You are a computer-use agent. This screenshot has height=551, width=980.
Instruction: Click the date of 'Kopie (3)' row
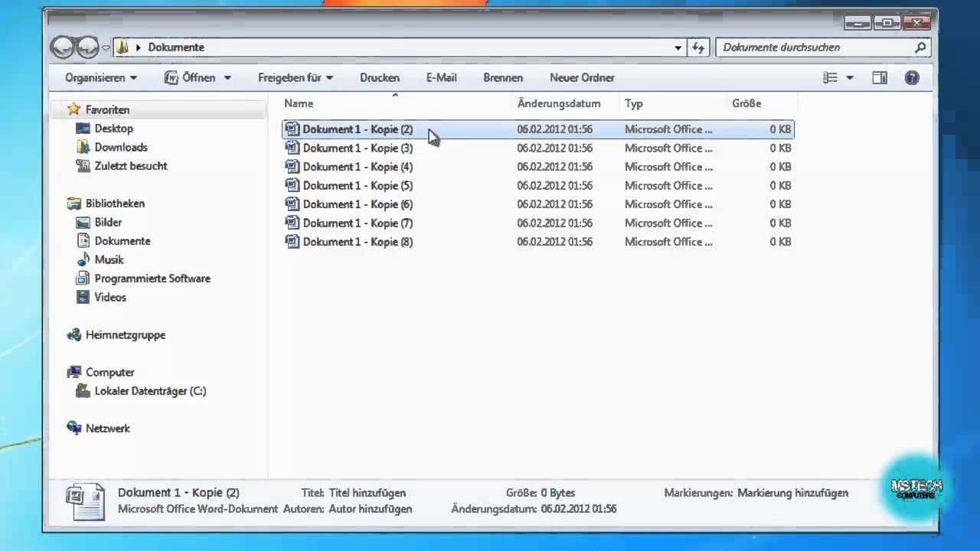(x=554, y=148)
